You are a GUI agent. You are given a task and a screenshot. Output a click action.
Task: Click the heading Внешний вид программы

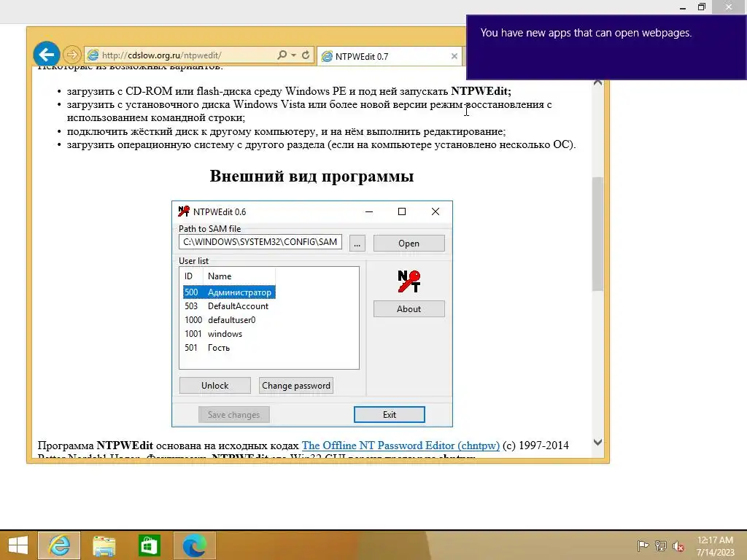pos(311,176)
